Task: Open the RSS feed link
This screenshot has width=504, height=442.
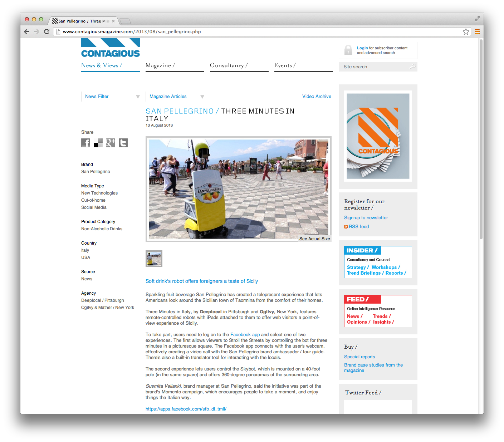Action: pos(359,227)
